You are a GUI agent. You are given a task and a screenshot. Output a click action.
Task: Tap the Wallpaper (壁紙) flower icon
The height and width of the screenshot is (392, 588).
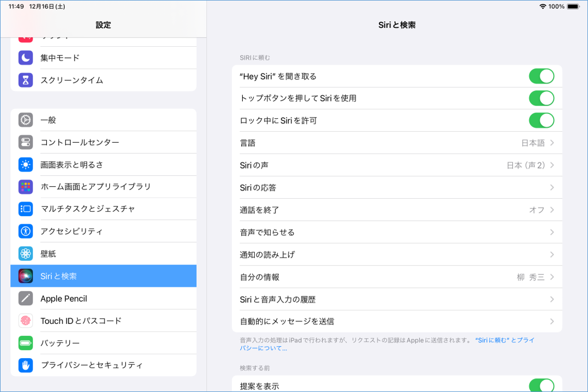(26, 254)
